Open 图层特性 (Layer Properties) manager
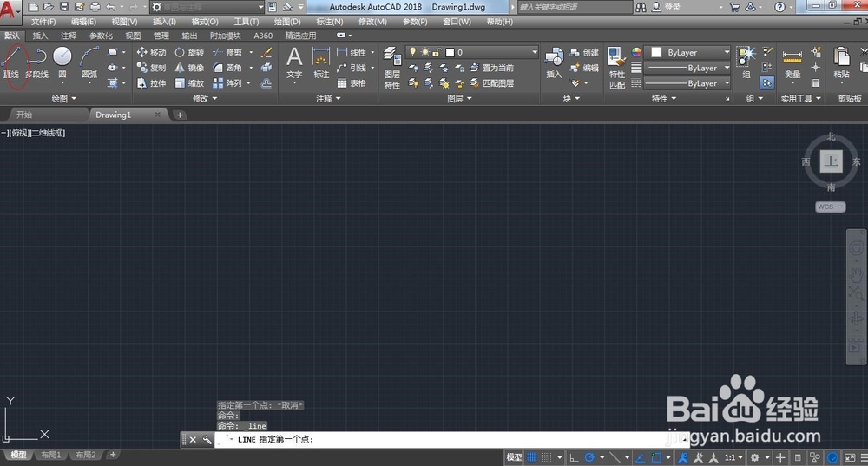868x466 pixels. [x=392, y=68]
